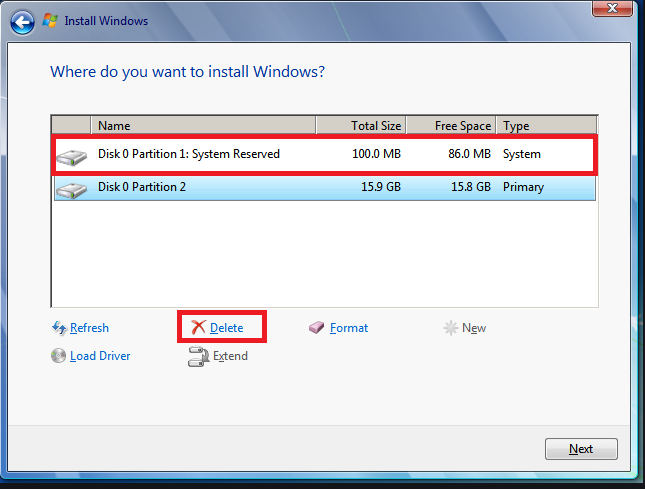
Task: Go back using the blue arrow button
Action: 22,22
